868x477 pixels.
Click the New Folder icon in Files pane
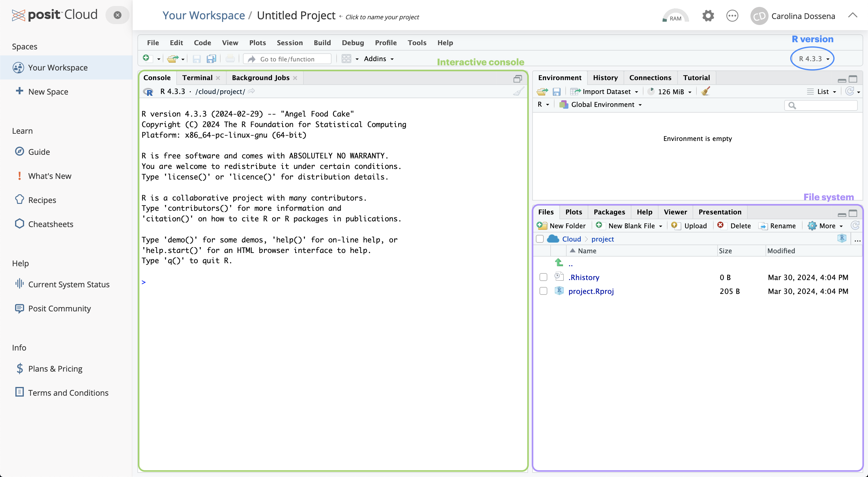pos(542,226)
